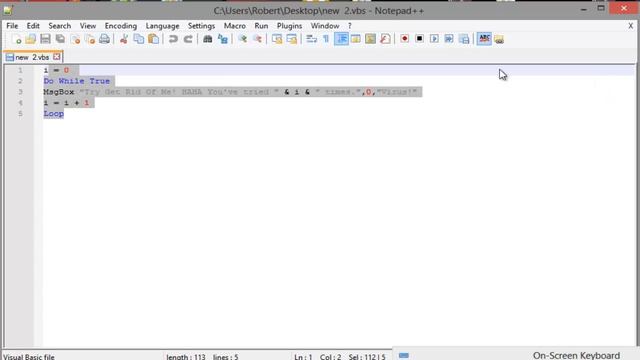This screenshot has width=640, height=360.
Task: Click the 'i = i + 1' line
Action: [66, 103]
